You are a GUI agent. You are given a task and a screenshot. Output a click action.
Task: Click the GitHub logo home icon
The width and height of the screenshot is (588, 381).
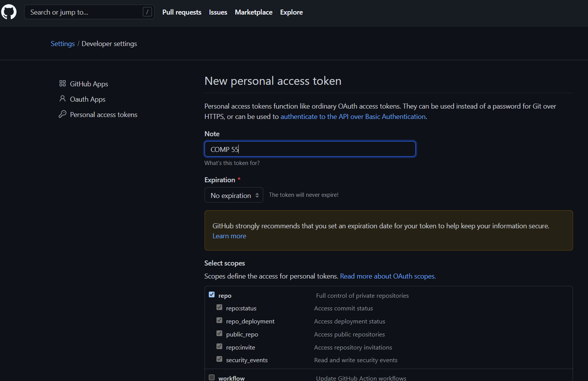click(9, 12)
